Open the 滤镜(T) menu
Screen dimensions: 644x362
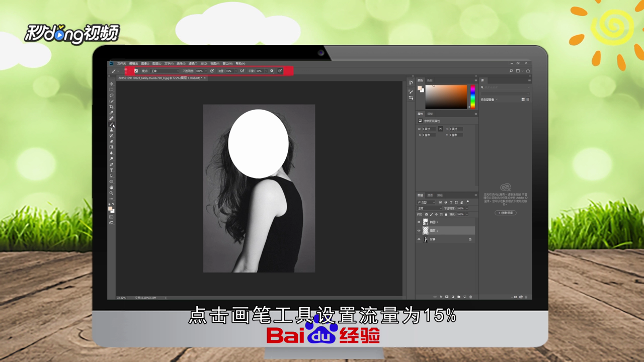pyautogui.click(x=193, y=64)
